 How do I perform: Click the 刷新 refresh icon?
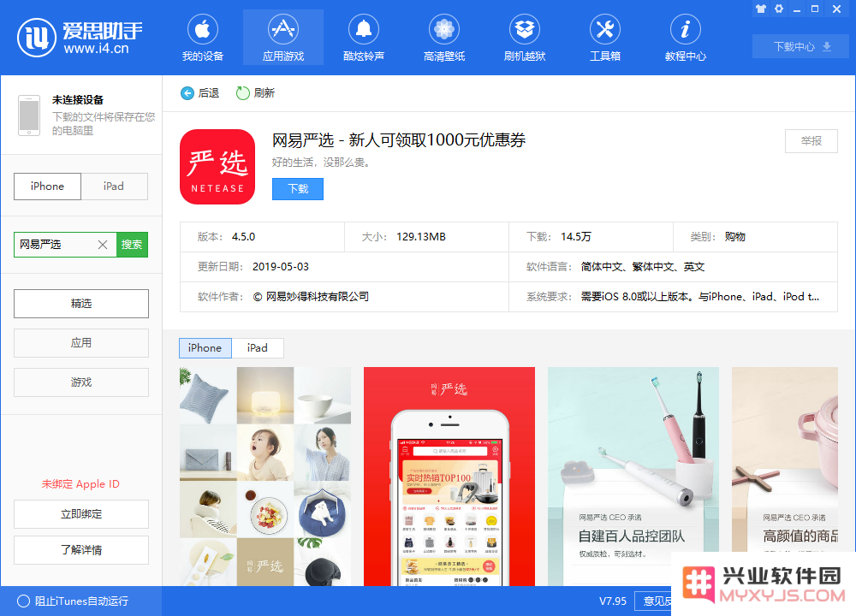click(242, 93)
